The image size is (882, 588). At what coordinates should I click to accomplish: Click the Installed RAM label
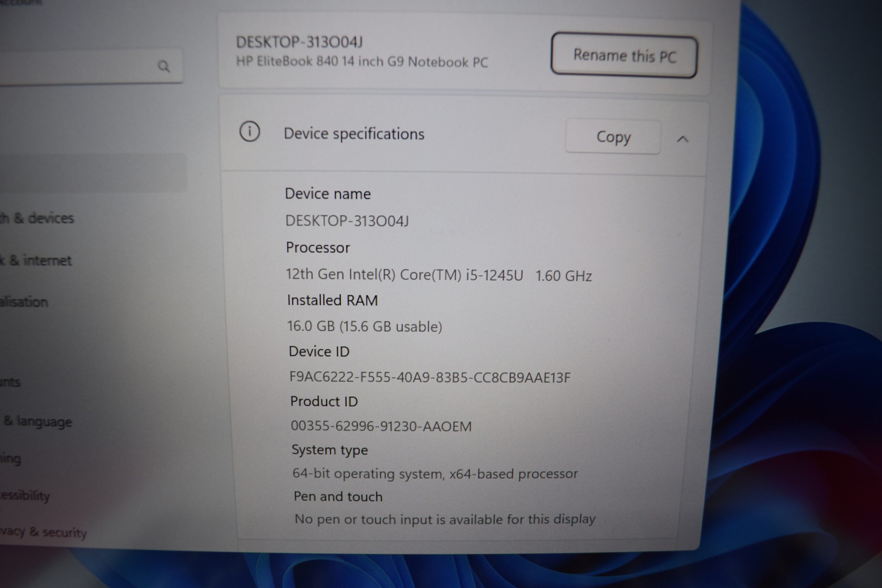pyautogui.click(x=332, y=300)
